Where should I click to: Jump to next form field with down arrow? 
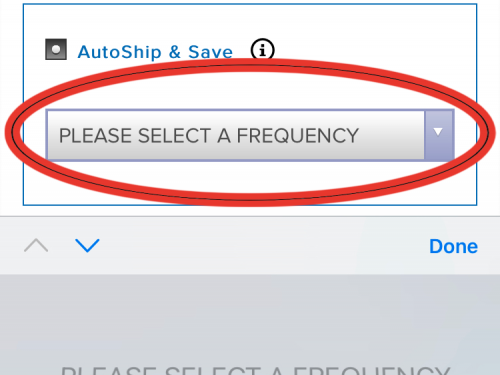pos(87,246)
